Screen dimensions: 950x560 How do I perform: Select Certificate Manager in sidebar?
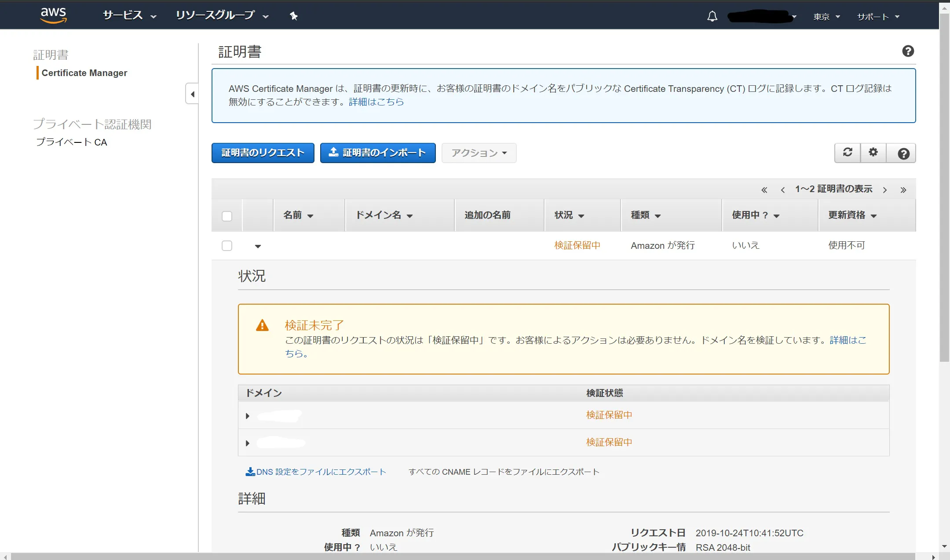[84, 73]
